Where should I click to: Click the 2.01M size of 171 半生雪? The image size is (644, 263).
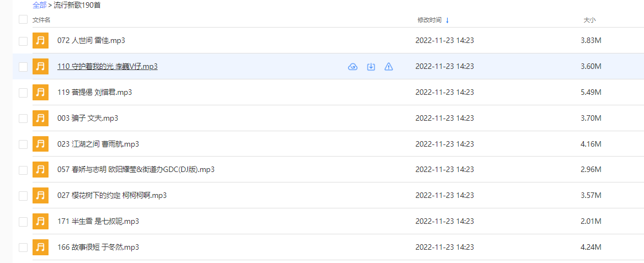point(591,222)
